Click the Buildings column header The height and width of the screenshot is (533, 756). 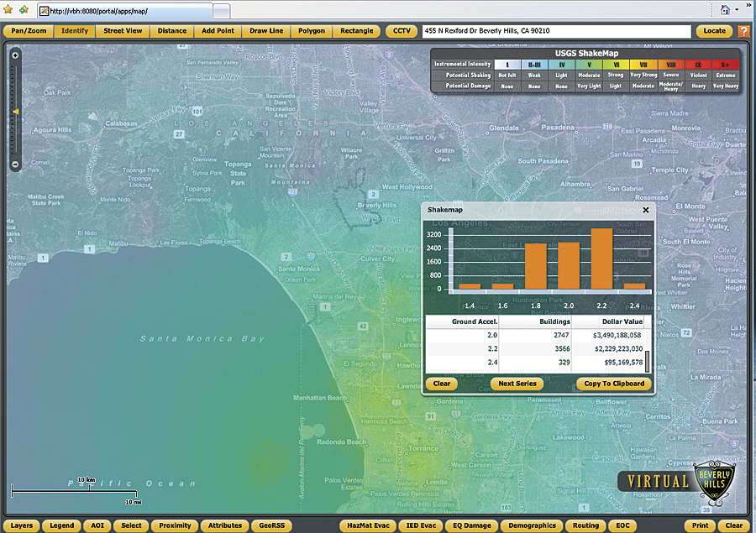pyautogui.click(x=535, y=321)
